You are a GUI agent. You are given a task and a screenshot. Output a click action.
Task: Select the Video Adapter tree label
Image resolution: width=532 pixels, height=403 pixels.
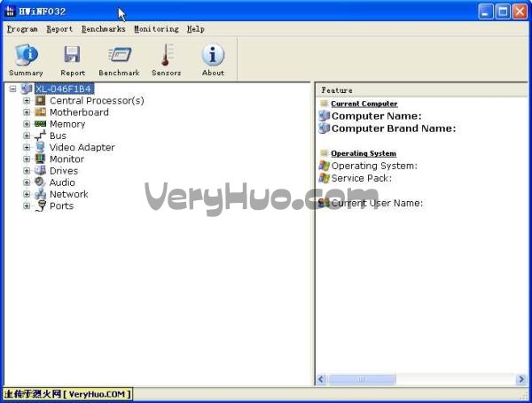[82, 147]
